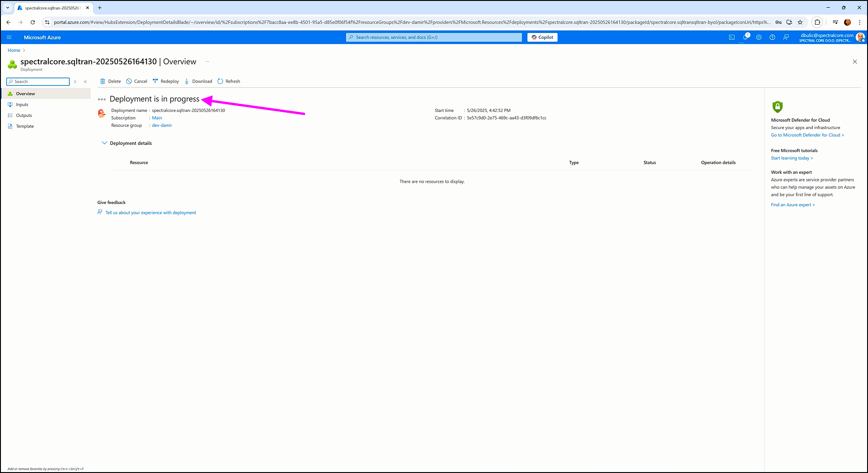Open the notifications bell icon
This screenshot has height=473, width=868.
(x=745, y=37)
